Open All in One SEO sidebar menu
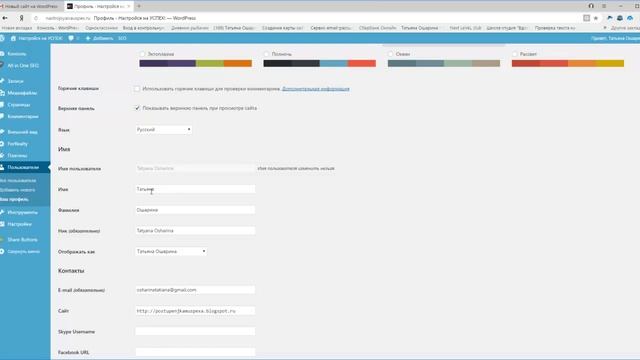This screenshot has width=640, height=360. [23, 66]
